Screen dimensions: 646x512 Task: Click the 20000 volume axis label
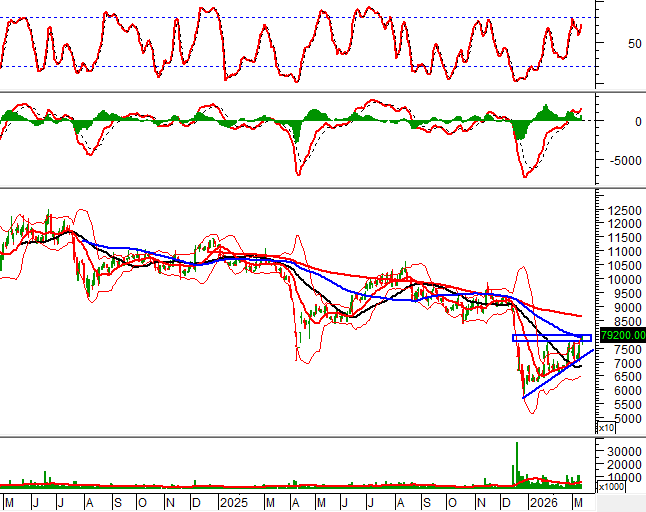(x=622, y=465)
